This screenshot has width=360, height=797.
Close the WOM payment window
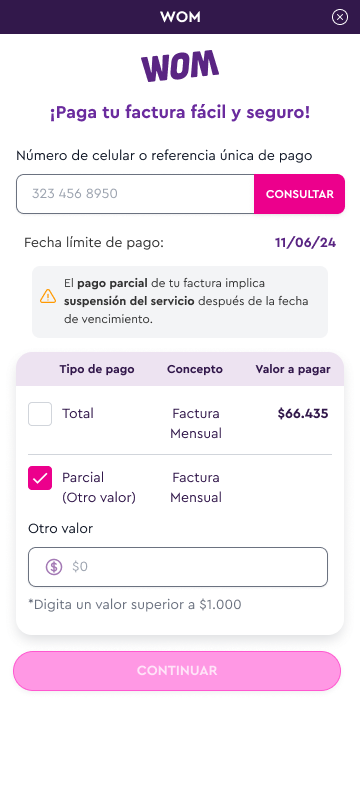[340, 17]
